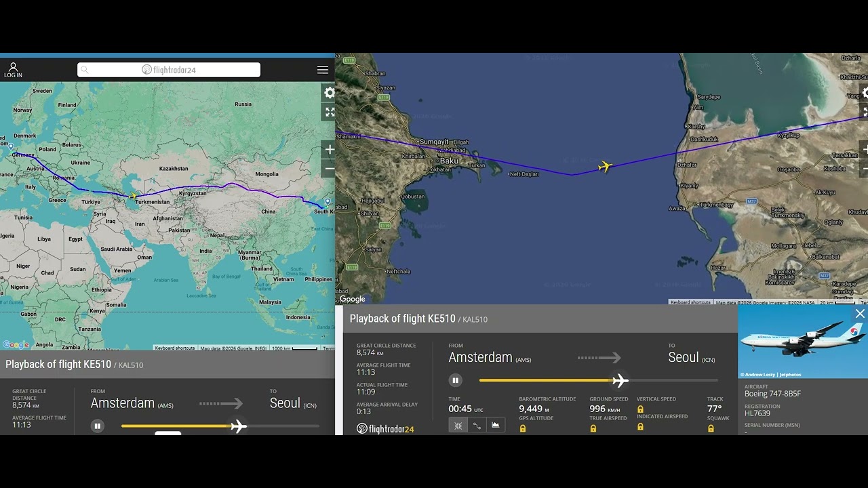Open map settings gear in left map
The image size is (868, 488).
[x=330, y=93]
